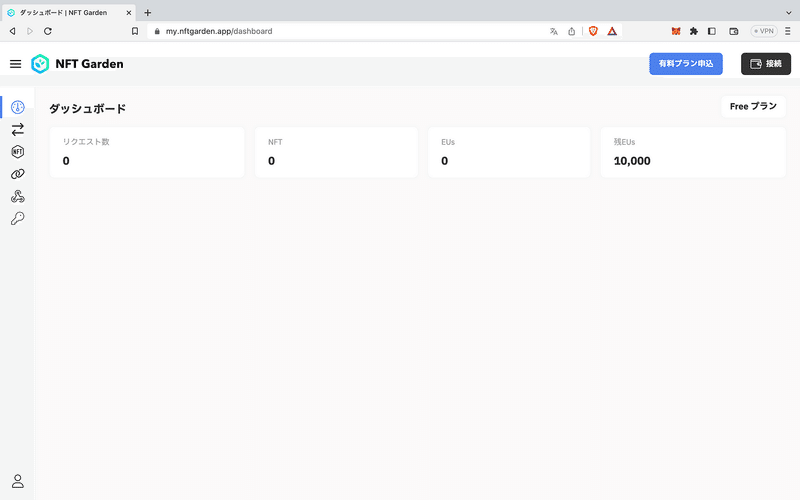The width and height of the screenshot is (800, 500).
Task: Open the API key sidebar icon
Action: coord(18,218)
